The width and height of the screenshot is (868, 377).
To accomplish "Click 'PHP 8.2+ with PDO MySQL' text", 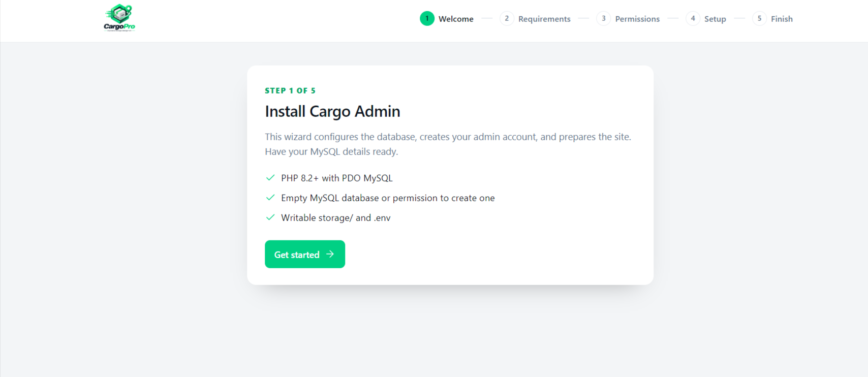I will click(337, 178).
